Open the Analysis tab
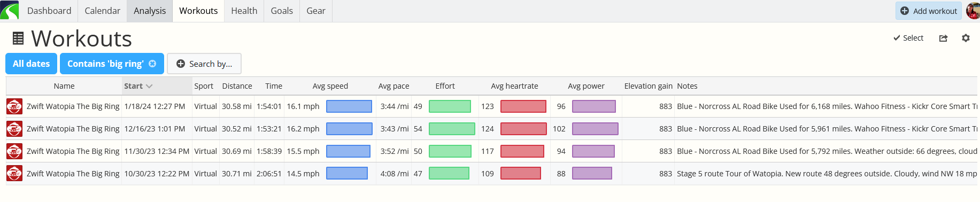 coord(150,11)
